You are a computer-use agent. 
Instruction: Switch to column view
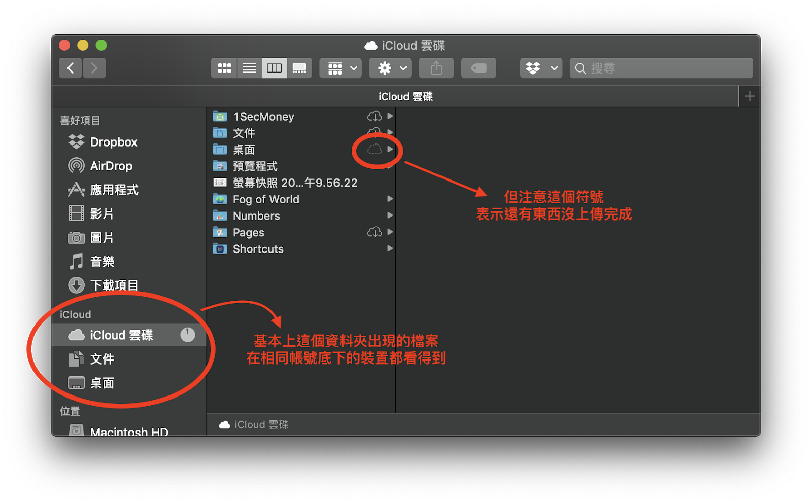[x=275, y=68]
